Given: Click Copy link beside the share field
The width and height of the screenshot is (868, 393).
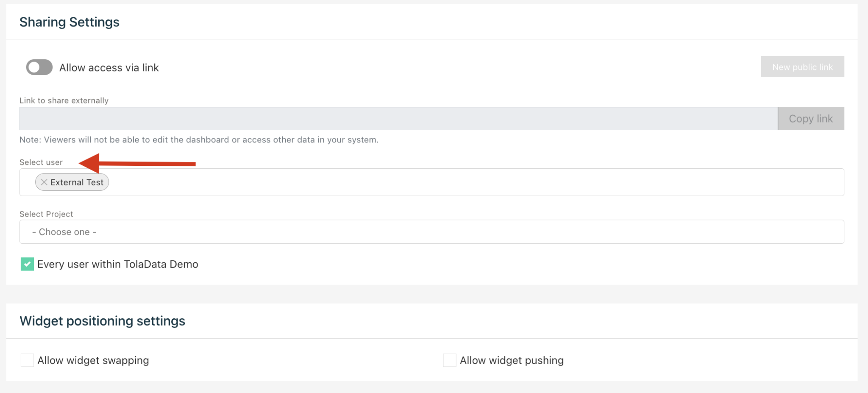Looking at the screenshot, I should coord(810,118).
